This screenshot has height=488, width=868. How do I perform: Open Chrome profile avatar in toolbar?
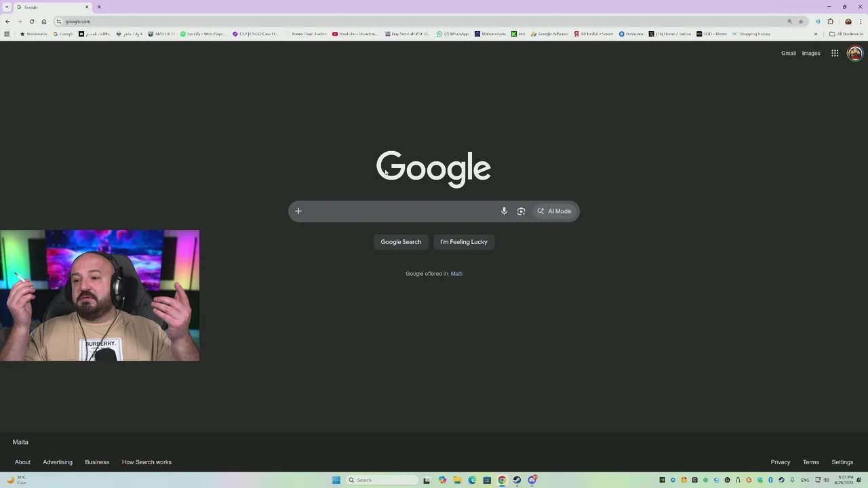848,21
